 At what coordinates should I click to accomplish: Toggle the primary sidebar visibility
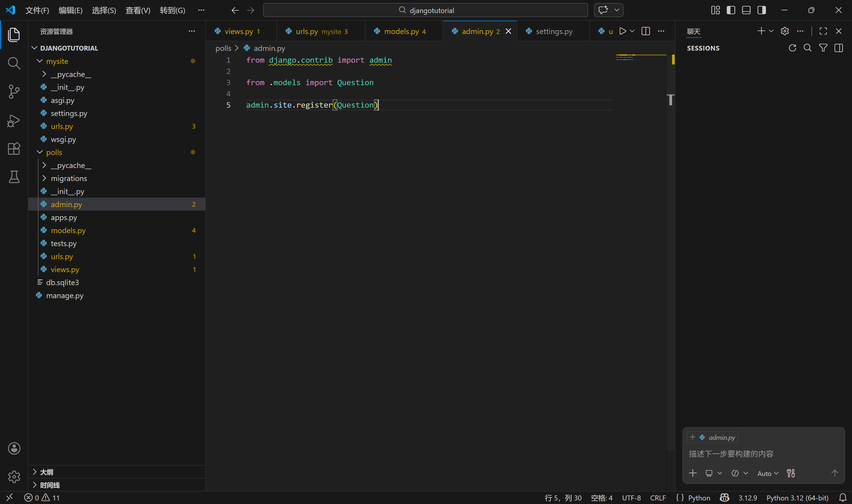pyautogui.click(x=731, y=10)
